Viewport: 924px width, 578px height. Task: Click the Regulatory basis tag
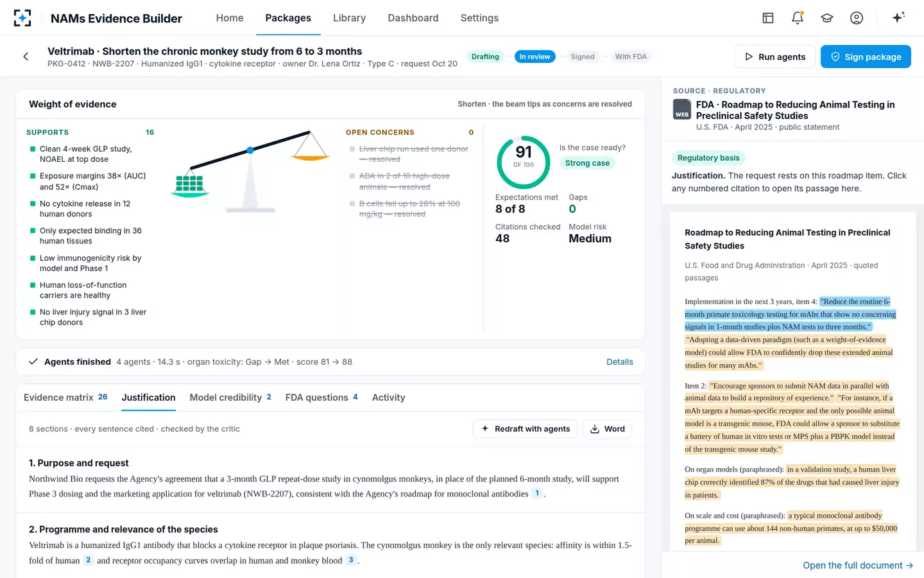pyautogui.click(x=708, y=158)
